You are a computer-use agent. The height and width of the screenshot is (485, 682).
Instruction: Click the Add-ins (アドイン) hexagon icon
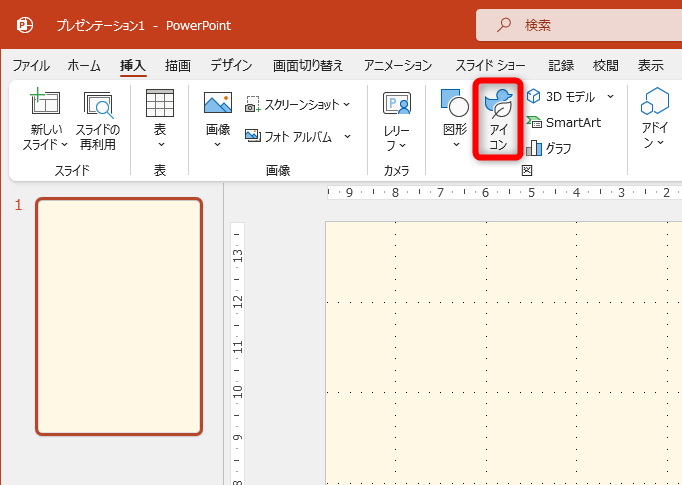pyautogui.click(x=655, y=101)
